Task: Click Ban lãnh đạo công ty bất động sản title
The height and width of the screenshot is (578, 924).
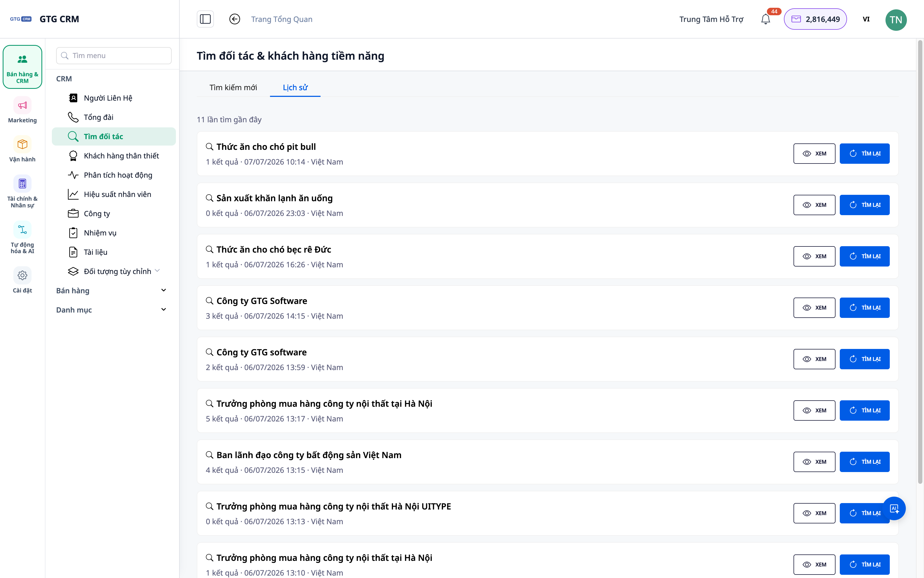Action: [309, 455]
